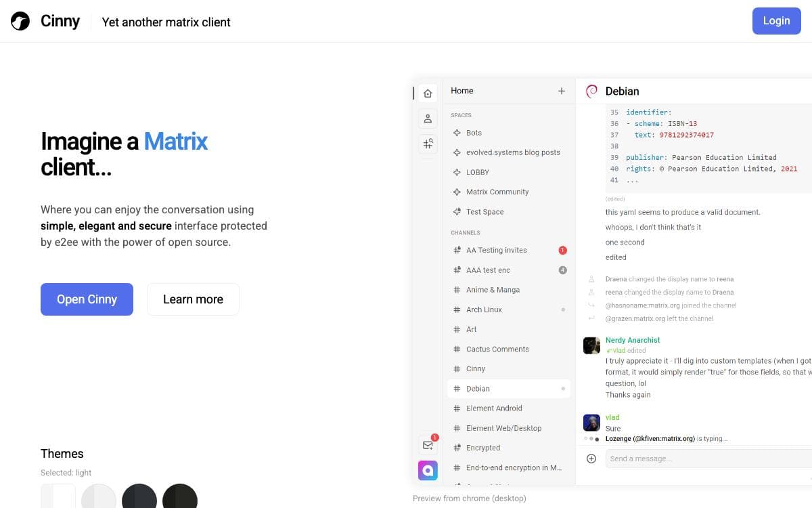Click the Send a message input field

pyautogui.click(x=708, y=459)
